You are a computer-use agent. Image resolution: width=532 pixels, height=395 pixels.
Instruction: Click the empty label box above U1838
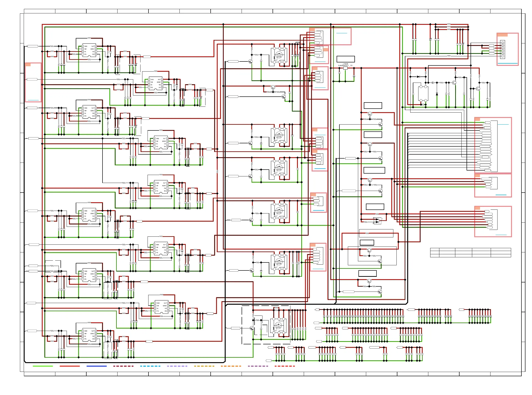pyautogui.click(x=345, y=59)
